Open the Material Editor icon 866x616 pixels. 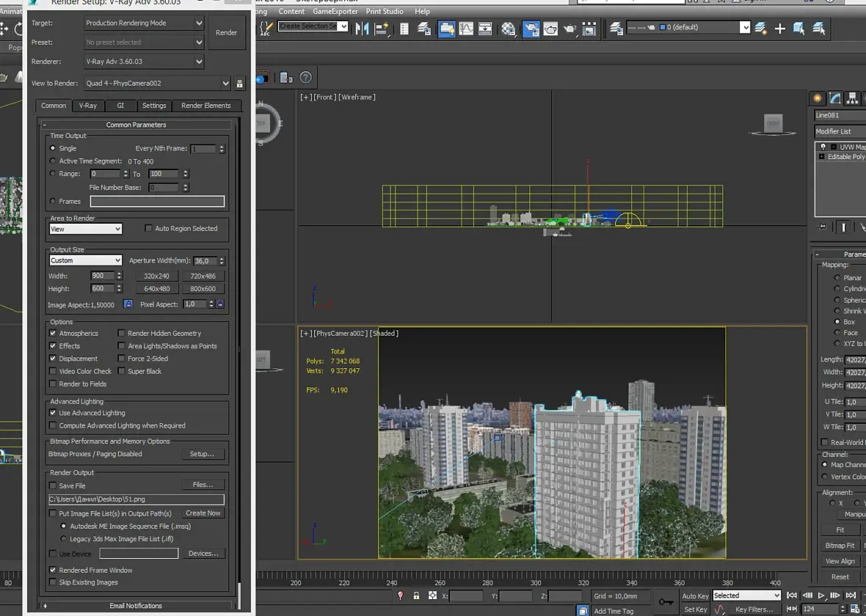tap(509, 29)
